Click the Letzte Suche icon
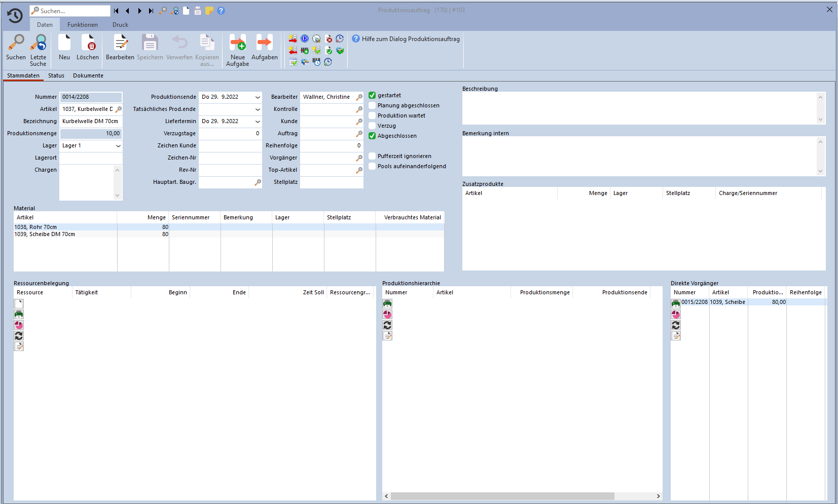This screenshot has width=838, height=504. pos(38,43)
